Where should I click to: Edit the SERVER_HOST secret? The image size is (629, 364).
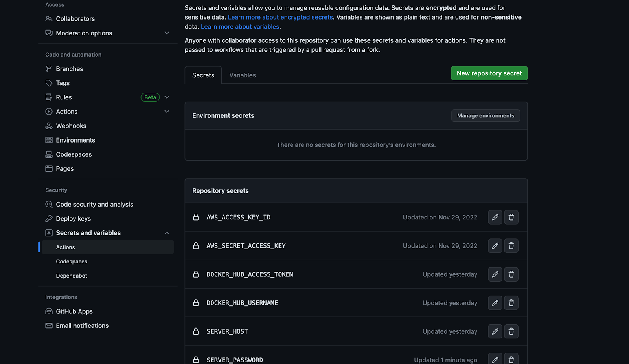(495, 331)
